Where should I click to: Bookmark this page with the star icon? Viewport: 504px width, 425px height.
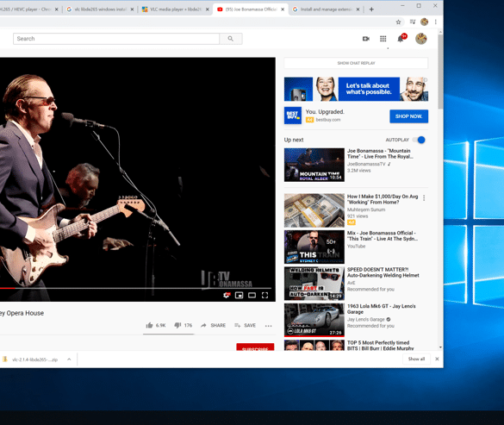point(398,22)
